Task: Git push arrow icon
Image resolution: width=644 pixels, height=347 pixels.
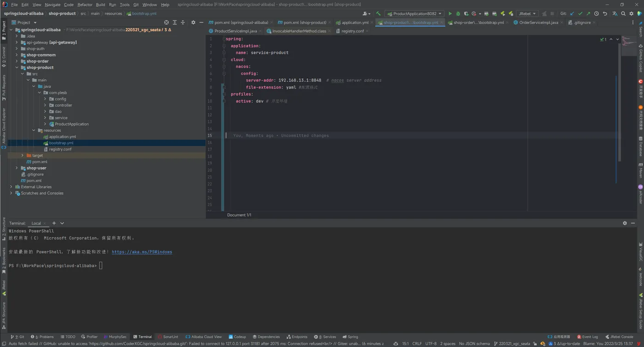Action: 588,14
